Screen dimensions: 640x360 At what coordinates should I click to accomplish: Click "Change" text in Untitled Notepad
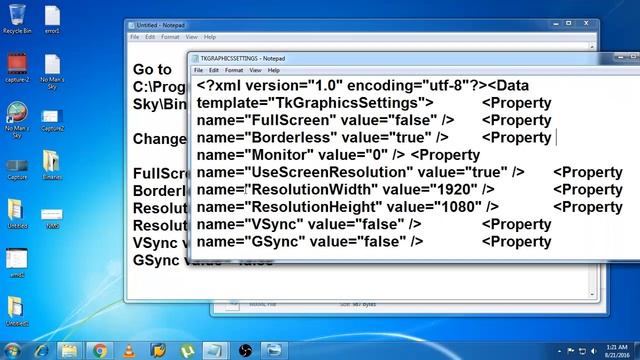[x=159, y=139]
